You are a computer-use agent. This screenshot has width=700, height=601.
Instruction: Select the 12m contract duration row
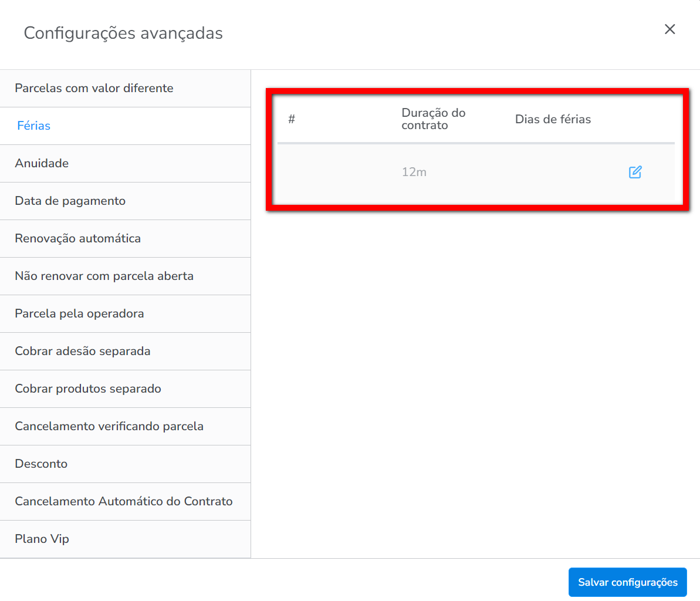pyautogui.click(x=414, y=172)
